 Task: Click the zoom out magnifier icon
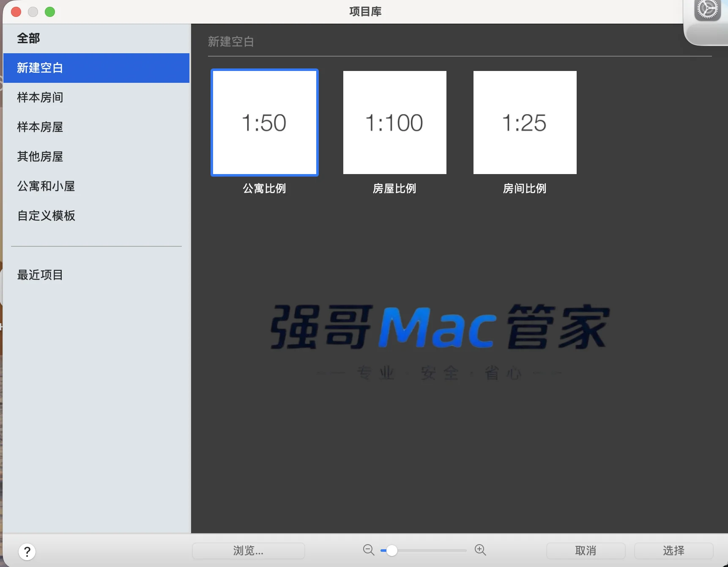369,550
